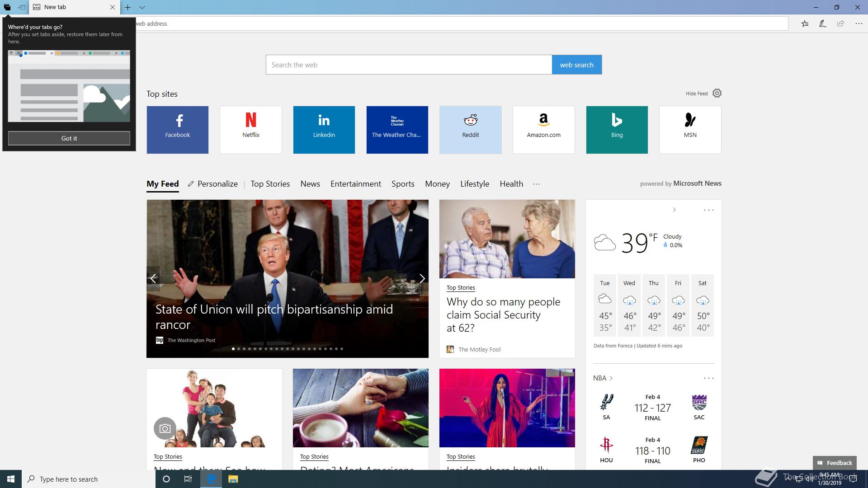868x488 pixels.
Task: Toggle Hide Feed
Action: (x=696, y=94)
